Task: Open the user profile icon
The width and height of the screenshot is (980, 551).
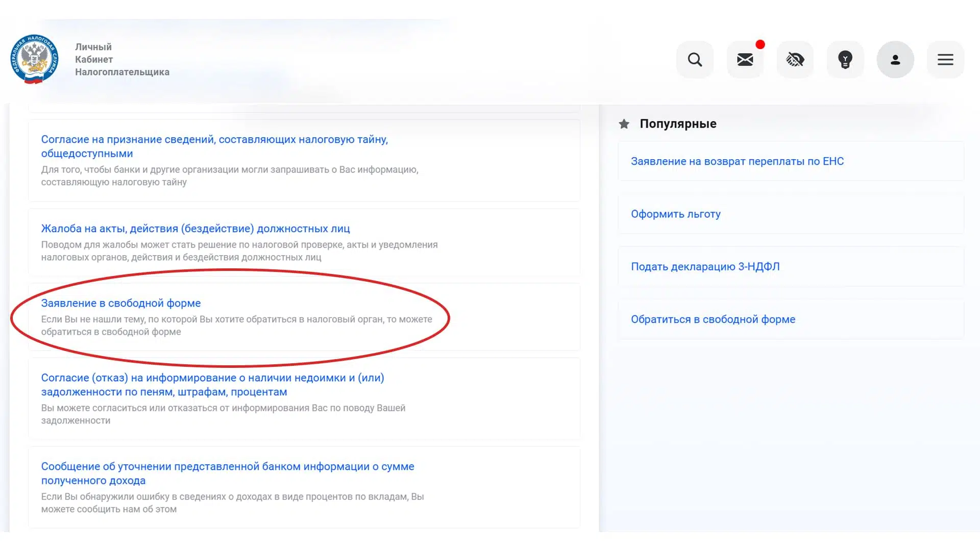Action: [895, 60]
